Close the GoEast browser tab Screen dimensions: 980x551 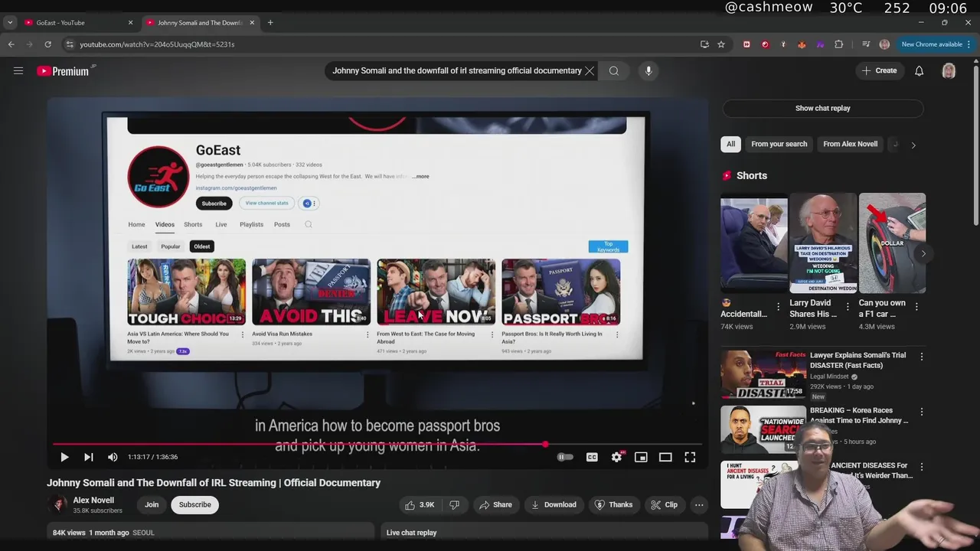(130, 23)
